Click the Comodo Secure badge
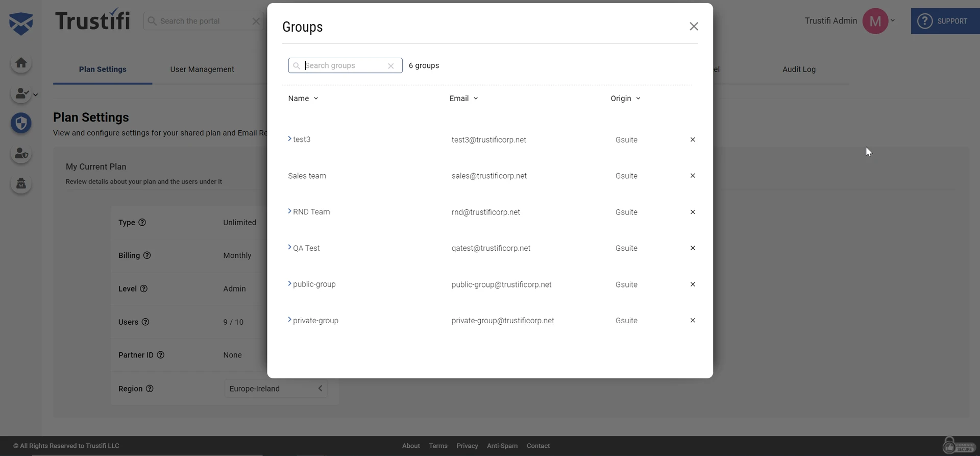This screenshot has height=456, width=980. (959, 445)
